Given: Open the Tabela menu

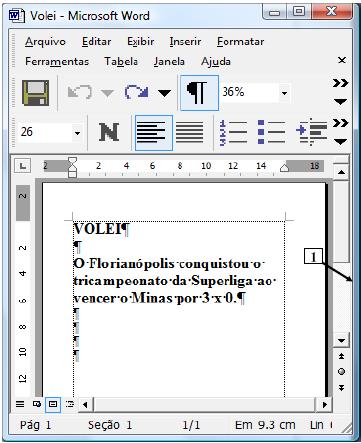Looking at the screenshot, I should click(121, 62).
